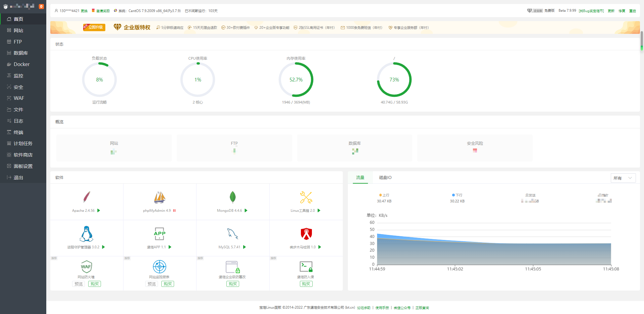Open the 进程守护管理器 penguin icon
Viewport: 644px width, 314px height.
point(87,234)
